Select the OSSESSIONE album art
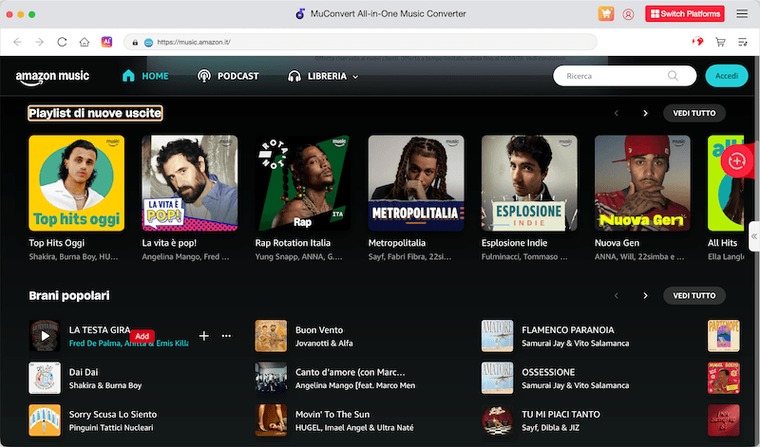760x447 pixels. pyautogui.click(x=497, y=378)
